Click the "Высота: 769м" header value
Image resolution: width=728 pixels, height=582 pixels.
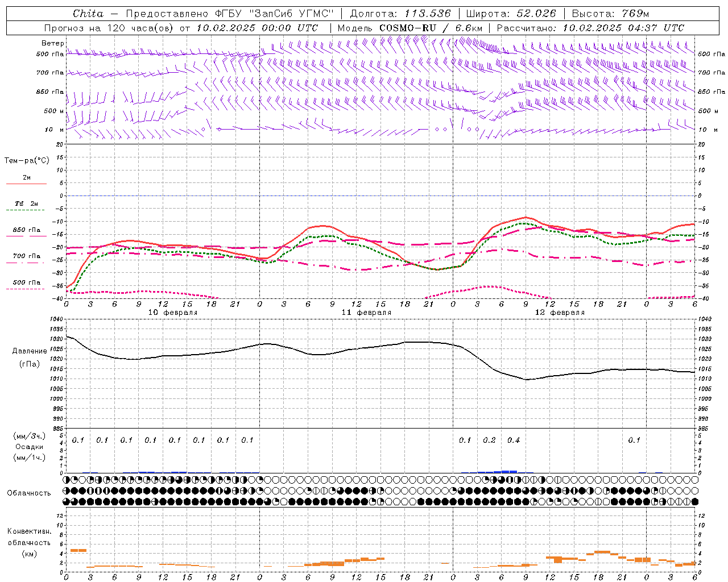(610, 14)
